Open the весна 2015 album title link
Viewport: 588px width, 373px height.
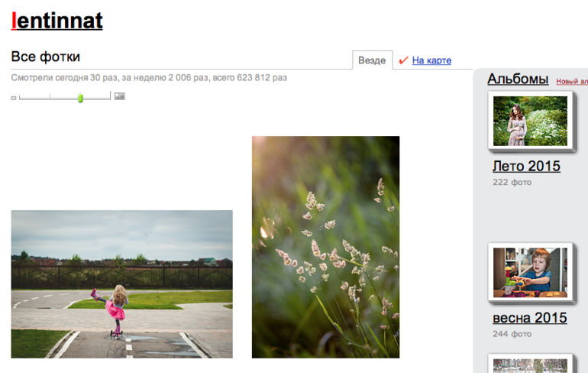530,317
